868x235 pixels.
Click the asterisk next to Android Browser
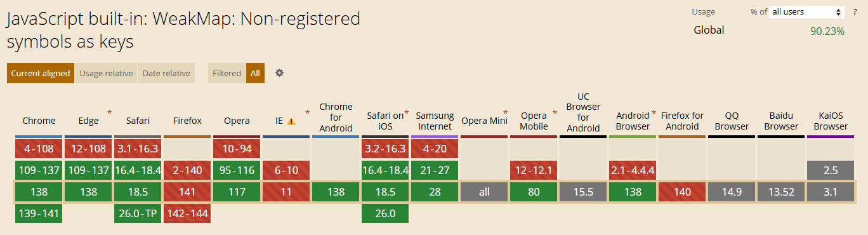[654, 112]
